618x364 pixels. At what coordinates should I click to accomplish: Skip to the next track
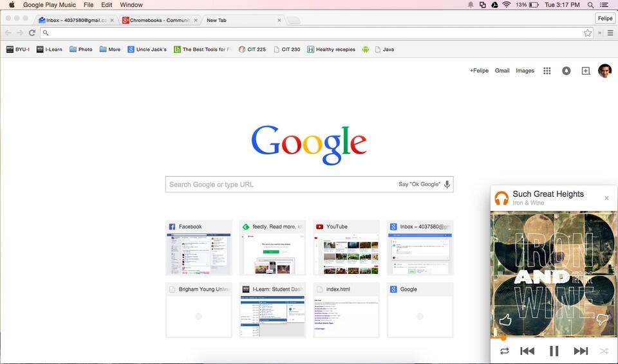coord(581,350)
